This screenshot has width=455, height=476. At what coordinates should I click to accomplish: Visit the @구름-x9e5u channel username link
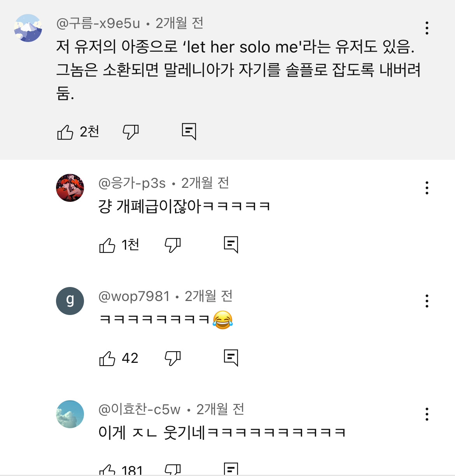98,24
